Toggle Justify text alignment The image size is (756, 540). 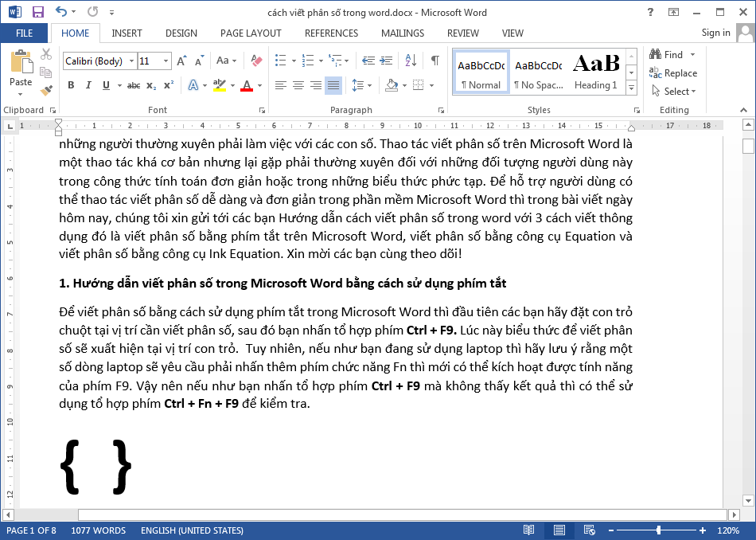pyautogui.click(x=333, y=85)
